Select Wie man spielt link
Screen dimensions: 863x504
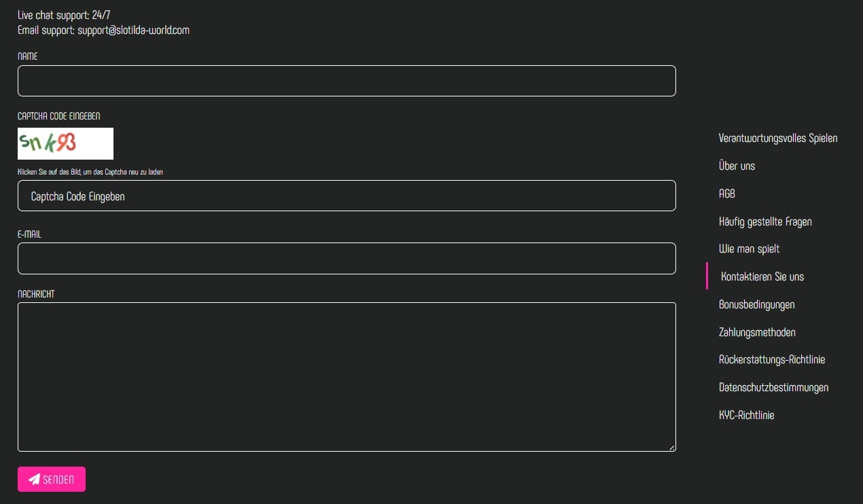(749, 249)
